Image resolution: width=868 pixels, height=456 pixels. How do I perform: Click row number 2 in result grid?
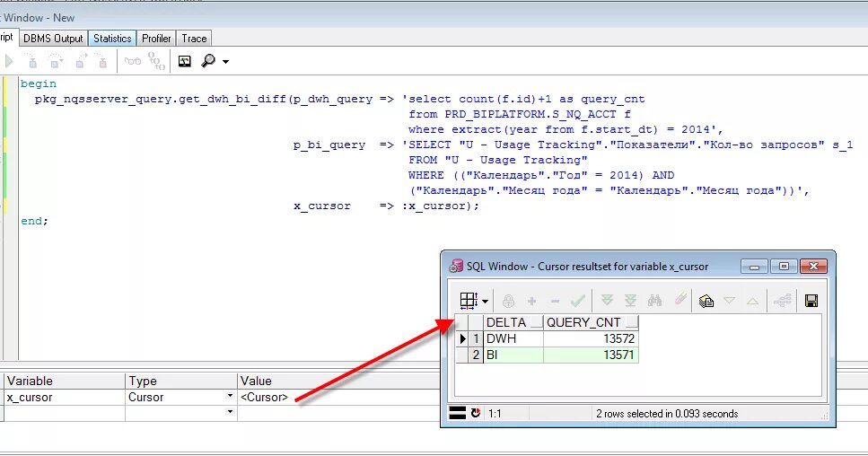pyautogui.click(x=476, y=355)
